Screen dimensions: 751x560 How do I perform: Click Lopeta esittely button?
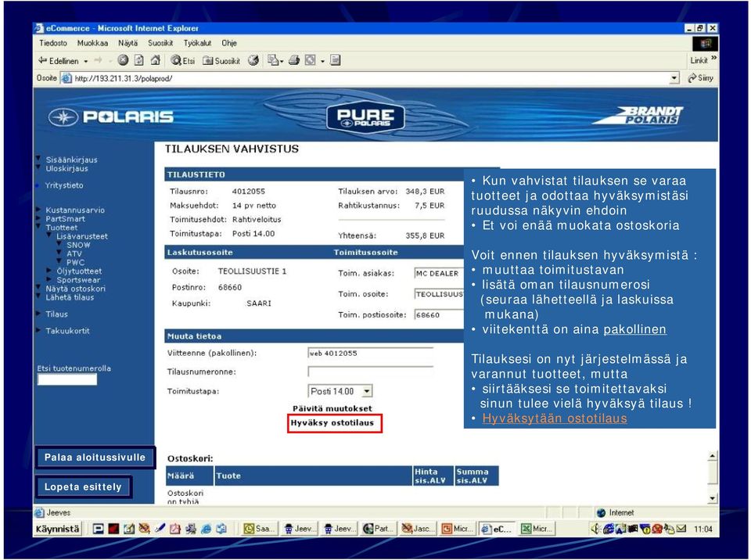[x=83, y=487]
